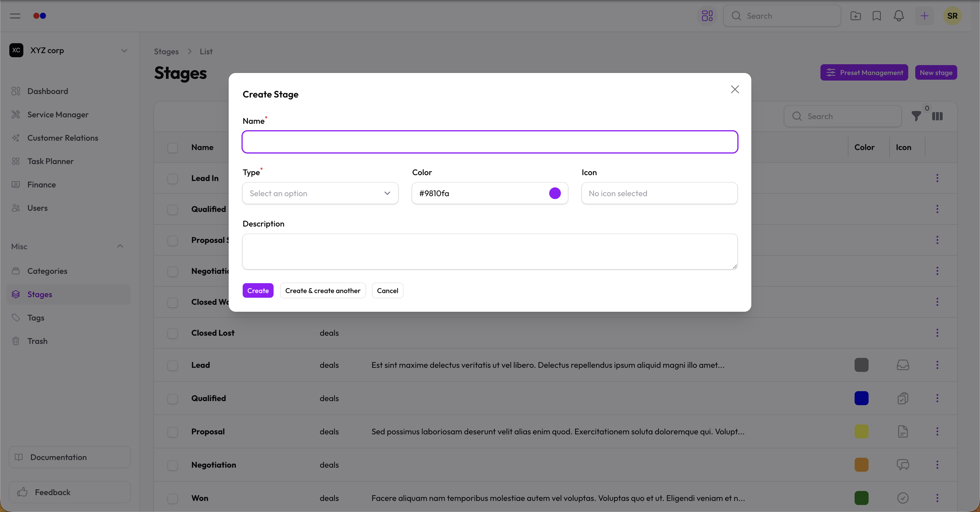
Task: Click the gray color swatch in Lead row
Action: tap(861, 365)
